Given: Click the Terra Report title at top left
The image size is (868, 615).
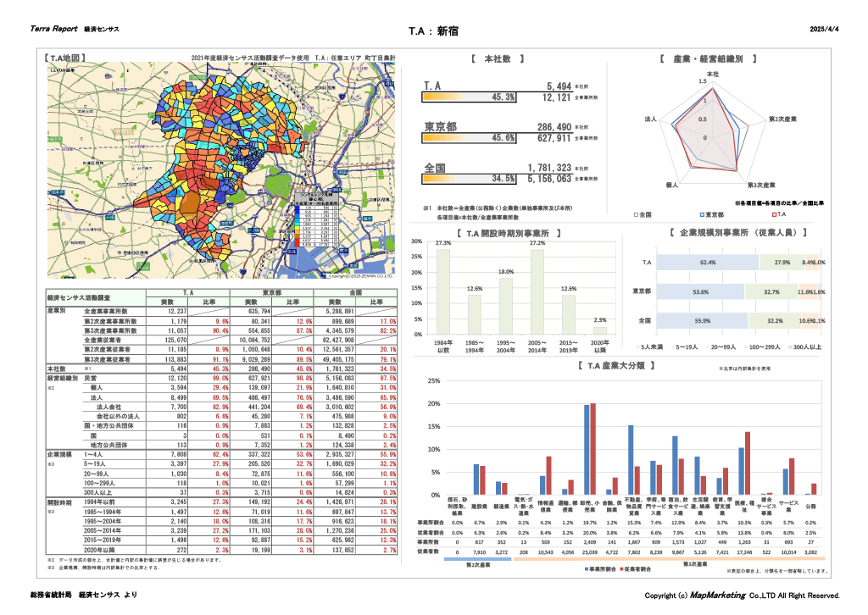Looking at the screenshot, I should tap(53, 29).
